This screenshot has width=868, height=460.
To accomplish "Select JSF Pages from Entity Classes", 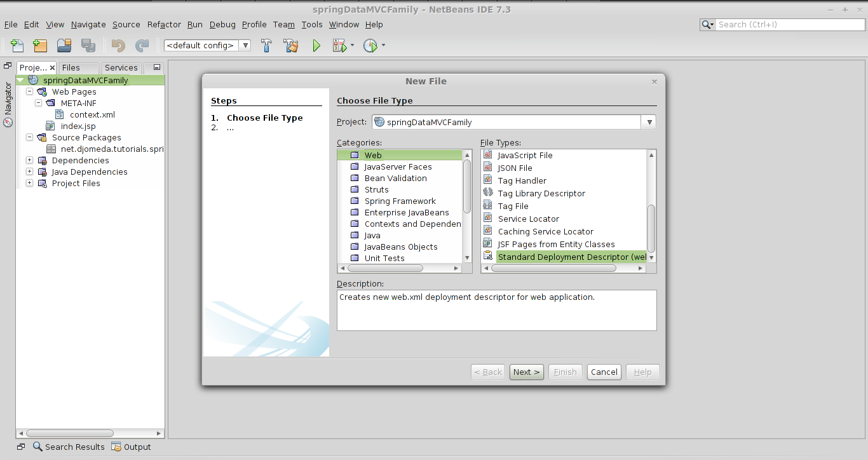I will tap(556, 244).
